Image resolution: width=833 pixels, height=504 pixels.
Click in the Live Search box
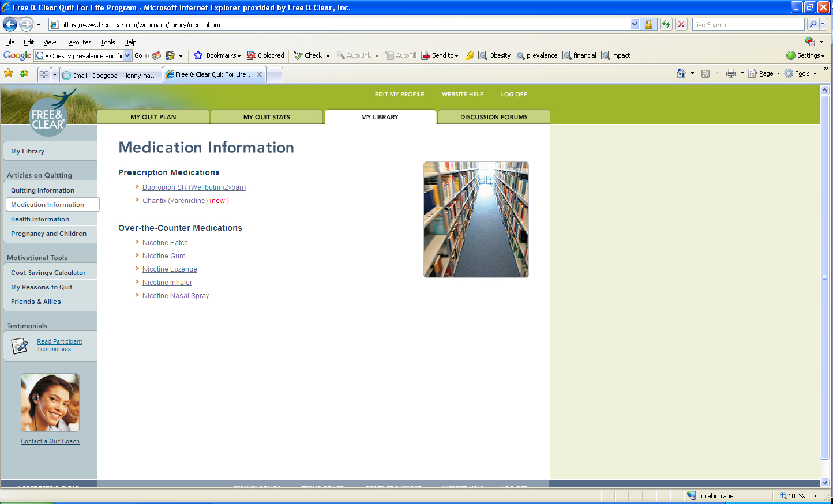[747, 24]
